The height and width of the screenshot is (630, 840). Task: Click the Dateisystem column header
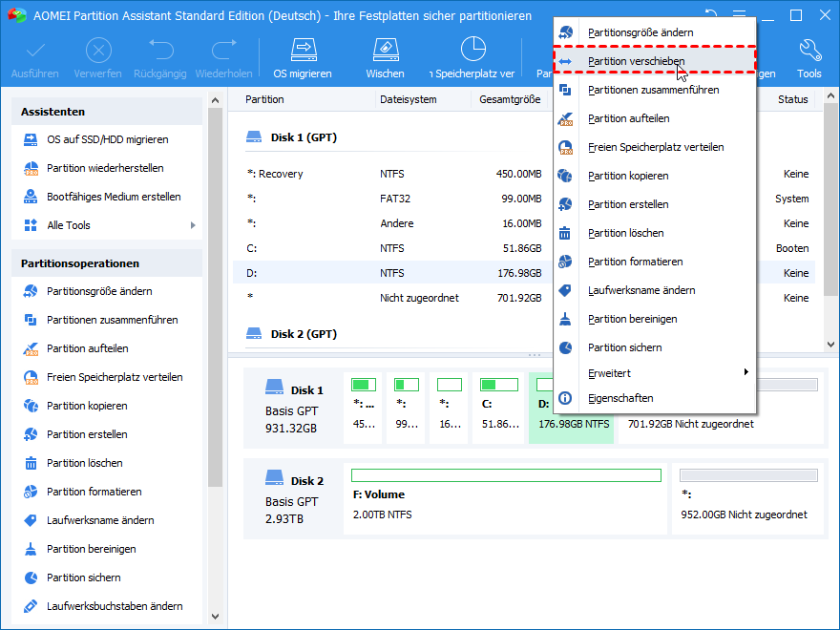coord(408,99)
